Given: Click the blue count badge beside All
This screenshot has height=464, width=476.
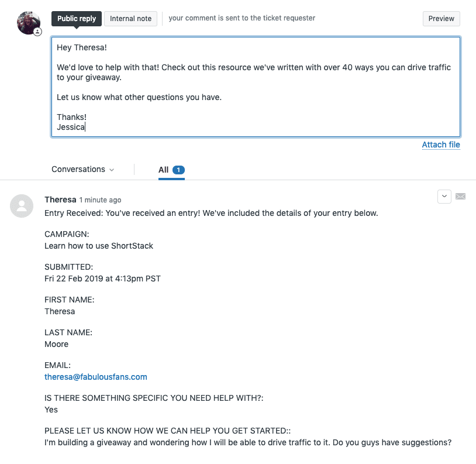Looking at the screenshot, I should tap(179, 170).
